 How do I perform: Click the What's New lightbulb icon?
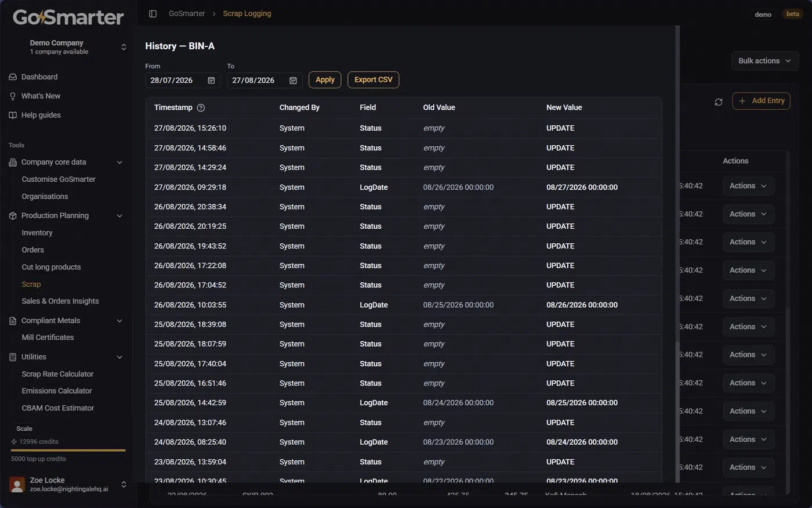13,96
